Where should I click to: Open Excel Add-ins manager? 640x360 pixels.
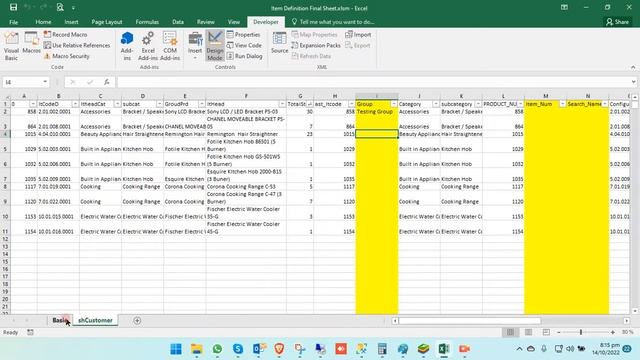tap(148, 46)
